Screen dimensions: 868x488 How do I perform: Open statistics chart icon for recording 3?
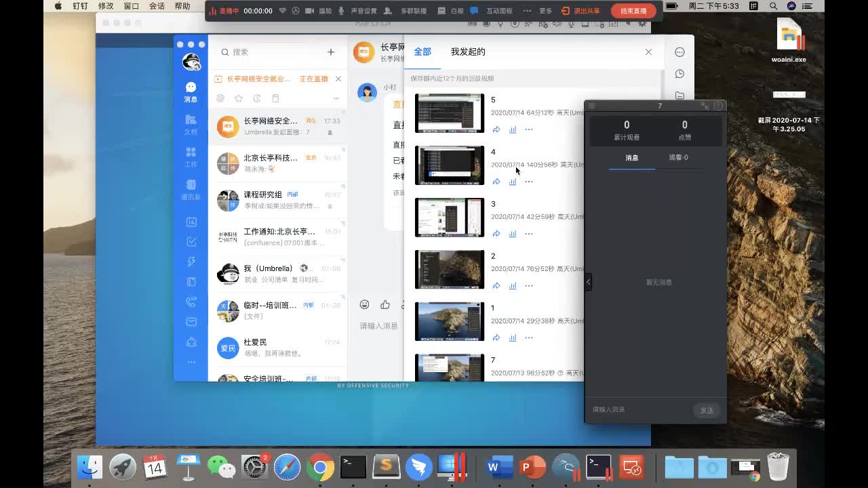tap(513, 234)
